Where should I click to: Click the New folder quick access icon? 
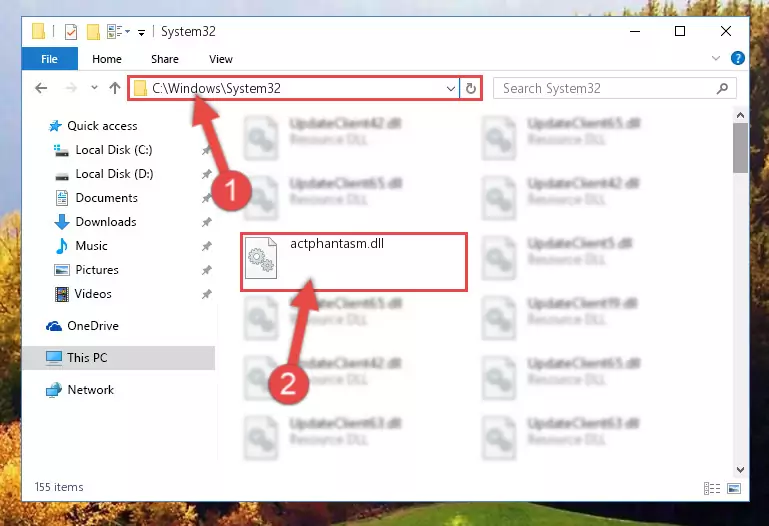tap(93, 32)
